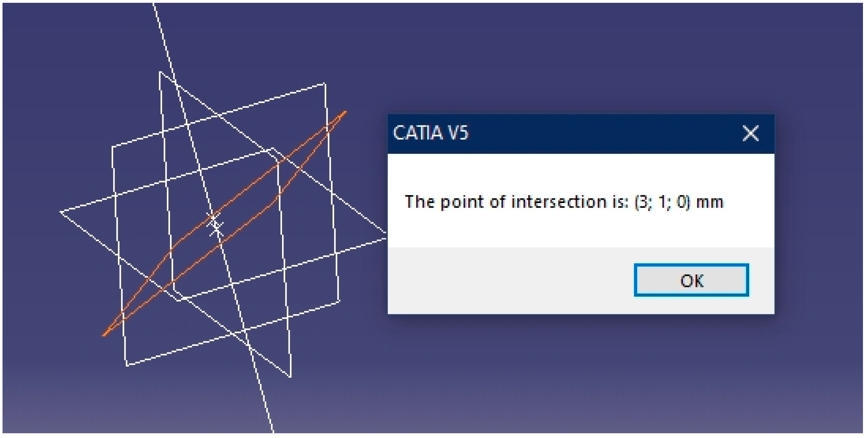Click the rounded top corner of the inner plane

(273, 149)
